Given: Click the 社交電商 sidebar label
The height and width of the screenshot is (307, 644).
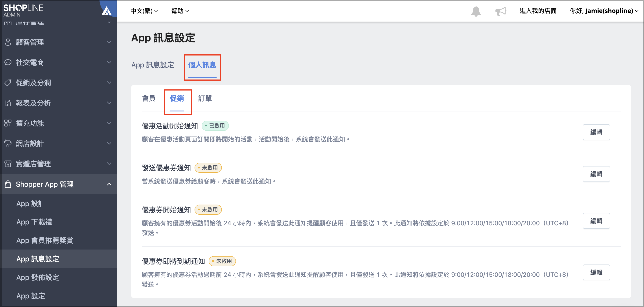Looking at the screenshot, I should tap(30, 62).
